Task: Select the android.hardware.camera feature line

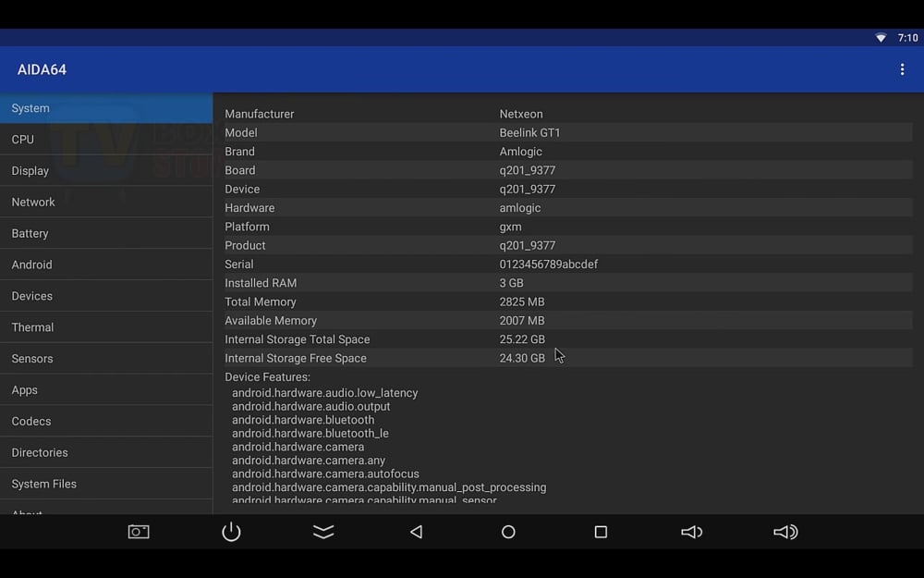Action: [298, 447]
